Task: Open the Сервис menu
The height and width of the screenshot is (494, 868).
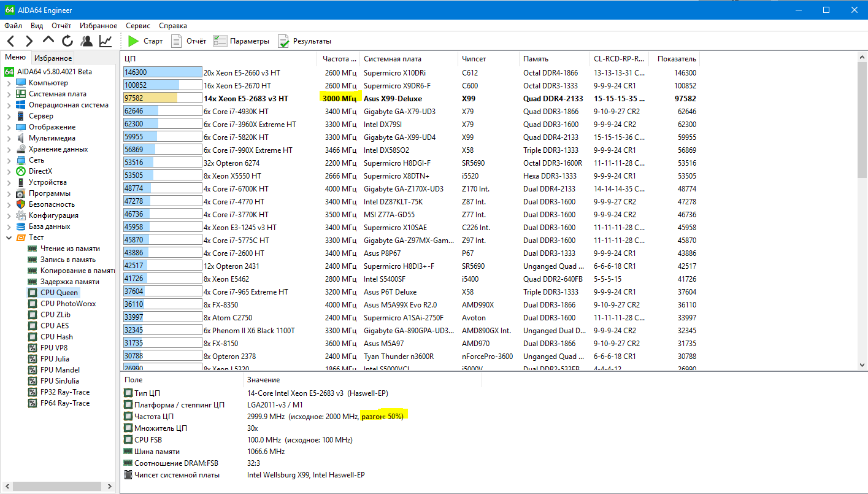Action: point(138,26)
